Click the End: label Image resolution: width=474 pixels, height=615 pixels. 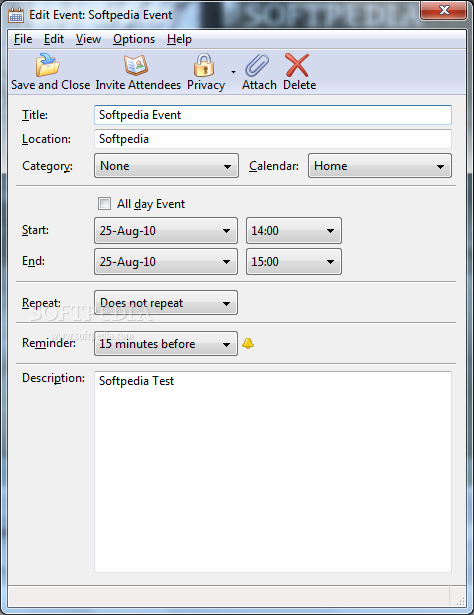coord(33,261)
